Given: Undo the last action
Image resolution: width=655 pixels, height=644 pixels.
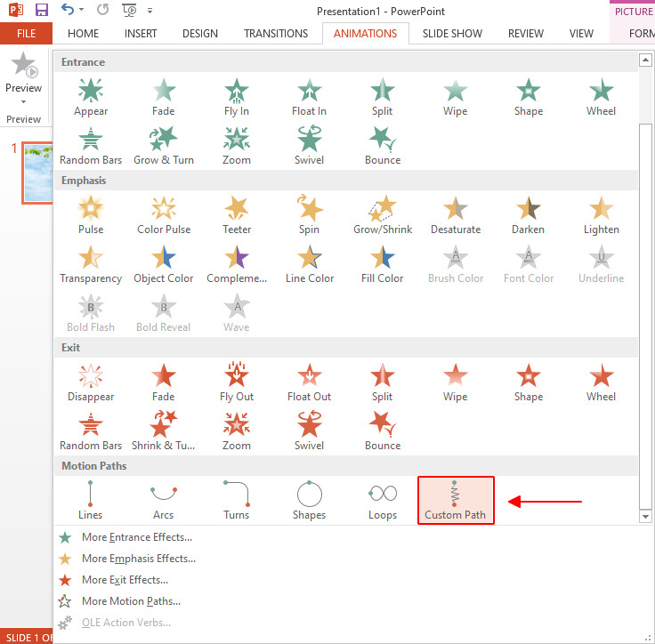Looking at the screenshot, I should tap(68, 10).
